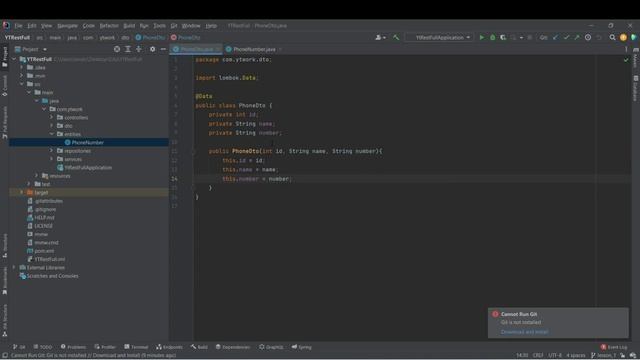Open the Navigate menu
The height and width of the screenshot is (360, 640).
67,26
